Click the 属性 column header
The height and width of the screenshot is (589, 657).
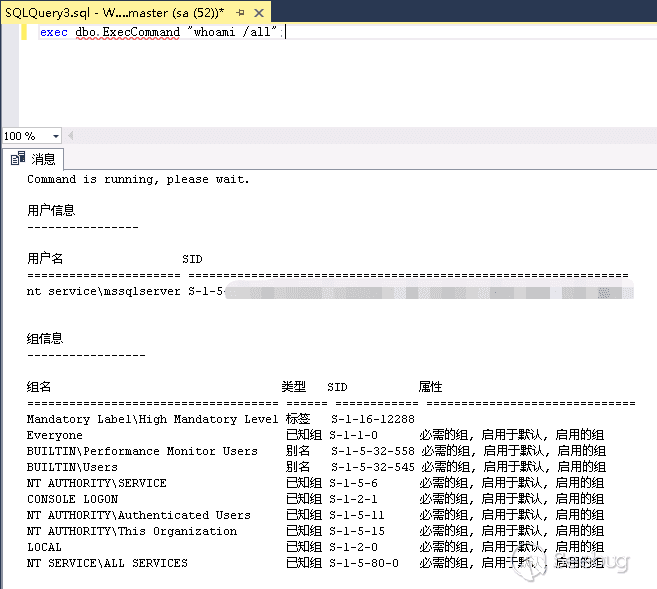[430, 387]
